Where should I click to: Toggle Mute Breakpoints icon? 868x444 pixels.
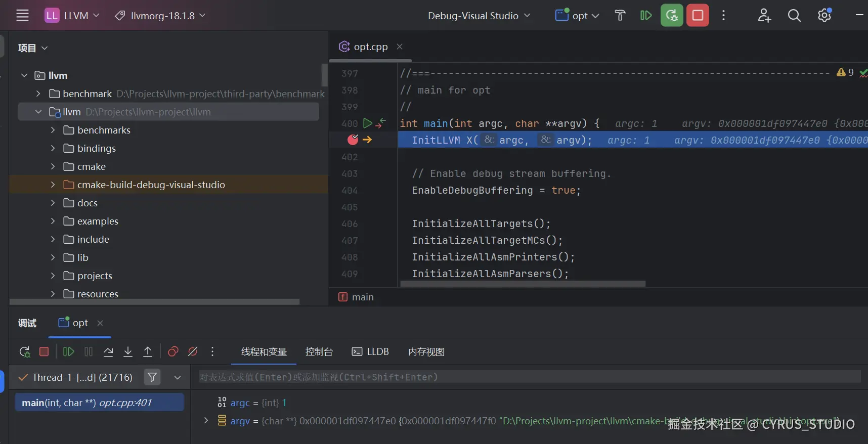193,351
